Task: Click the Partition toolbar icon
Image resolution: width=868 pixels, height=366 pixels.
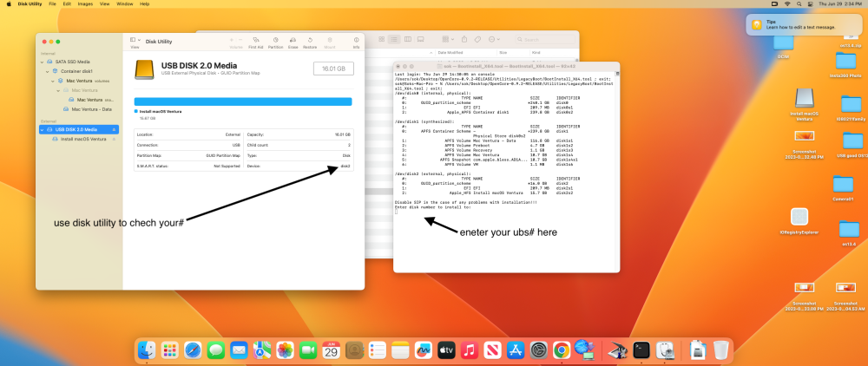Action: 276,43
